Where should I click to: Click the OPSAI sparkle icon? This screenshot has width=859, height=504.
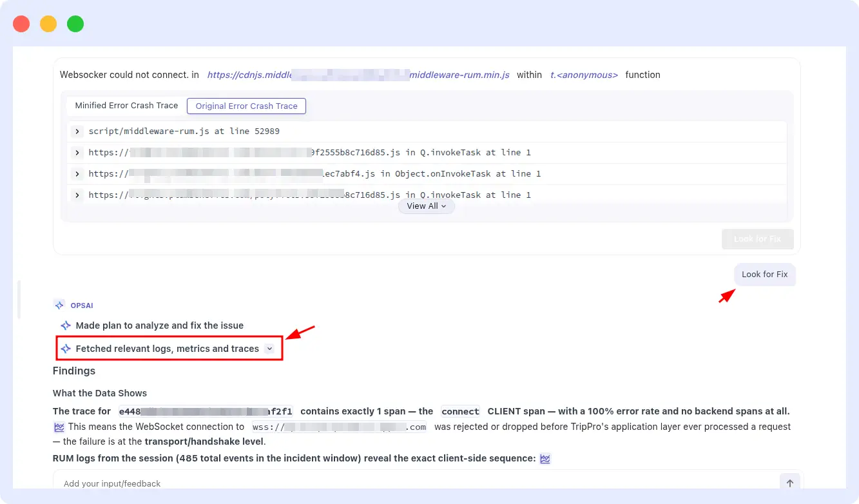click(x=59, y=305)
